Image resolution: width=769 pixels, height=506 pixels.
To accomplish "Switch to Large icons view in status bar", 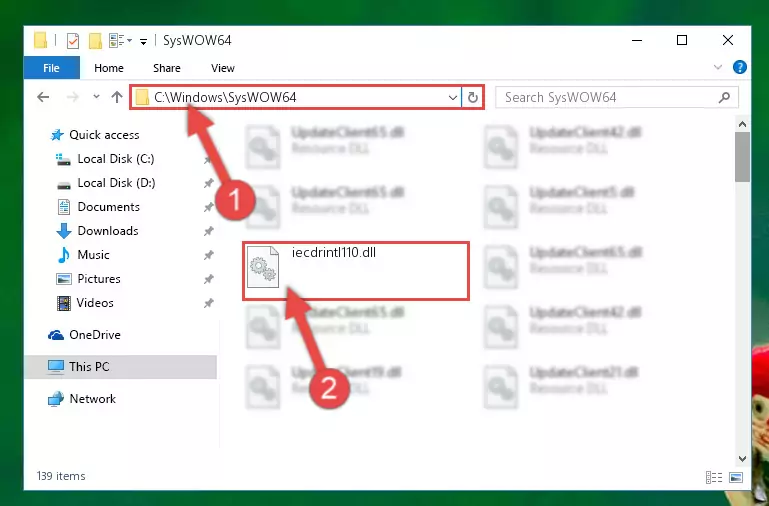I will (736, 477).
